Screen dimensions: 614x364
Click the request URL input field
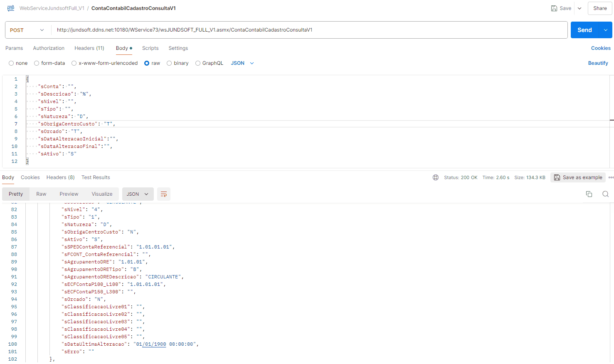tap(308, 30)
